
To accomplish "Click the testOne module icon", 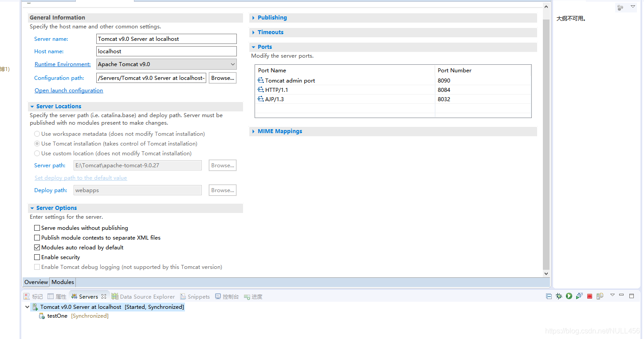I will (42, 316).
